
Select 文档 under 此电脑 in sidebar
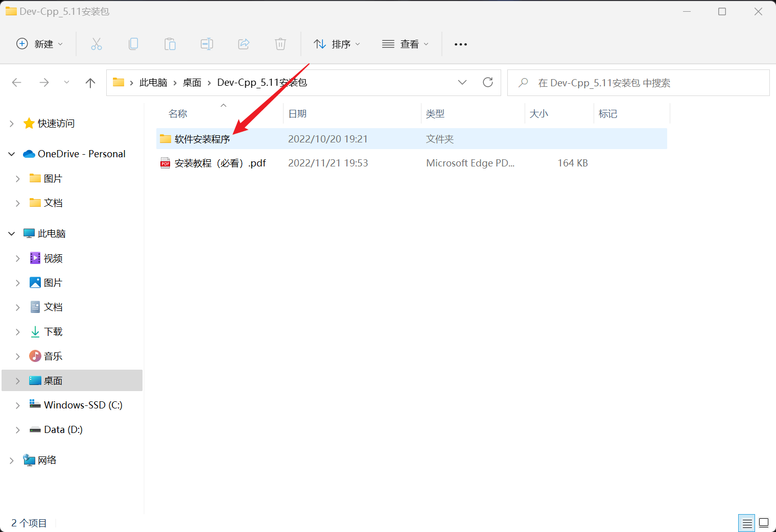click(53, 307)
